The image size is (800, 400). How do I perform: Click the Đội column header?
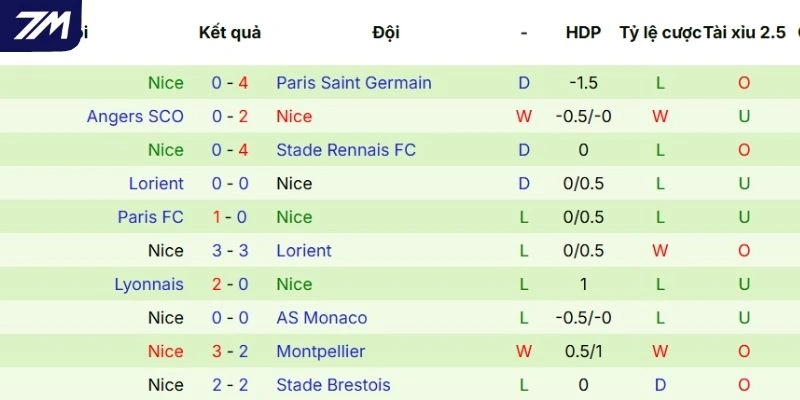pyautogui.click(x=385, y=32)
